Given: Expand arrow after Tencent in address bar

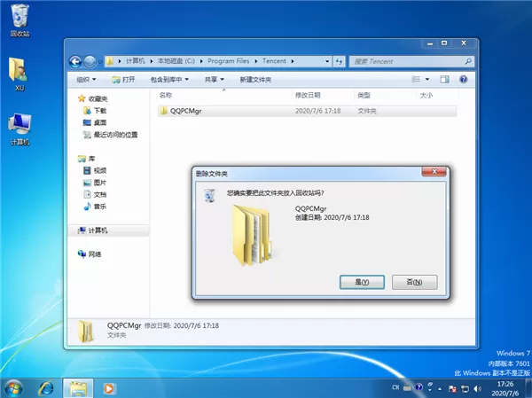Looking at the screenshot, I should pyautogui.click(x=292, y=61).
